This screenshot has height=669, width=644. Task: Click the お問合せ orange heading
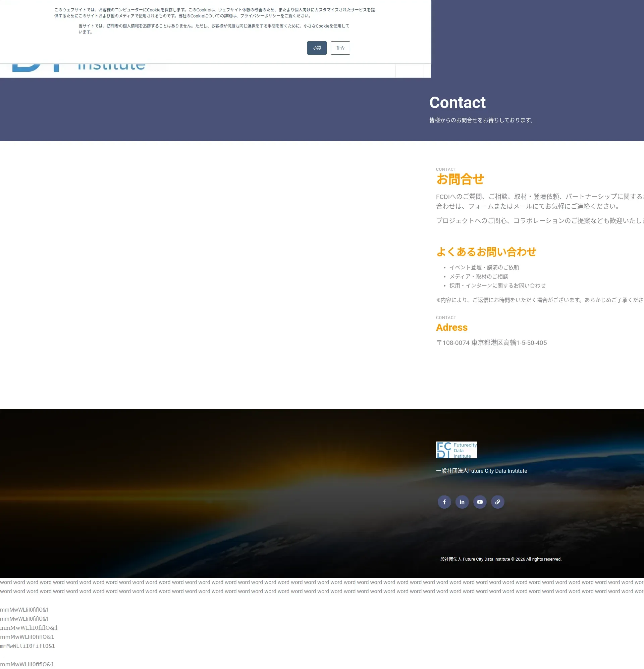coord(460,179)
